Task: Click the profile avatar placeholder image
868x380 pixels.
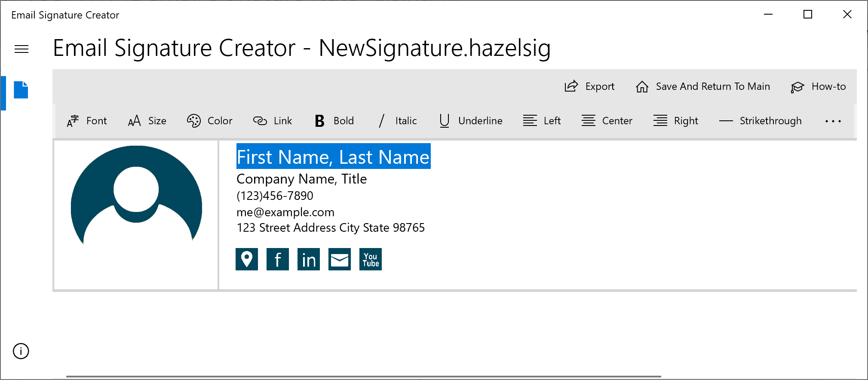Action: 136,195
